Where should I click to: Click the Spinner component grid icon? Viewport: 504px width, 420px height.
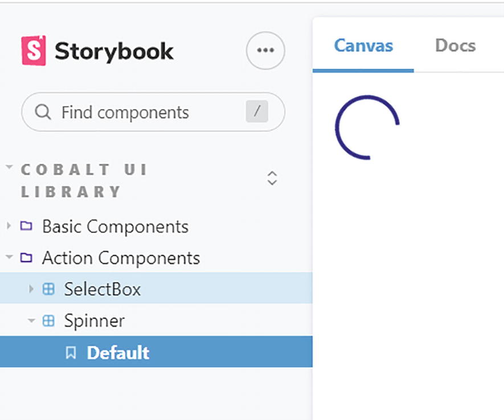pos(49,321)
